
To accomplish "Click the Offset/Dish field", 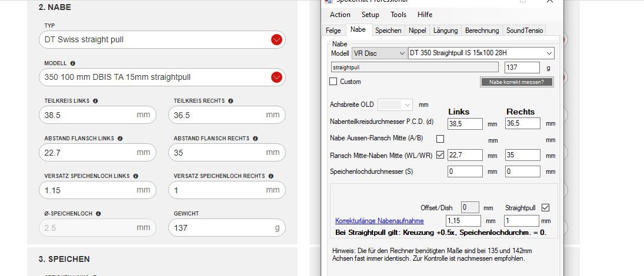I will (470, 207).
